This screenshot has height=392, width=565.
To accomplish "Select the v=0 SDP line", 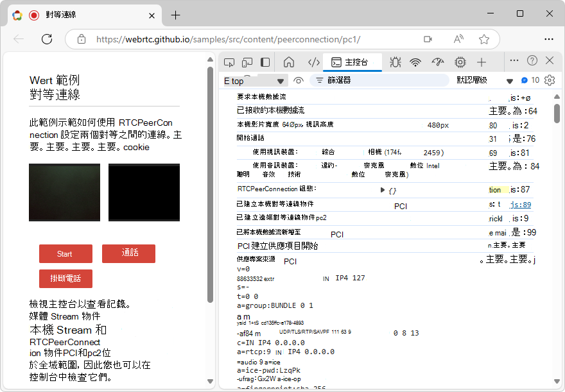I will pyautogui.click(x=243, y=269).
